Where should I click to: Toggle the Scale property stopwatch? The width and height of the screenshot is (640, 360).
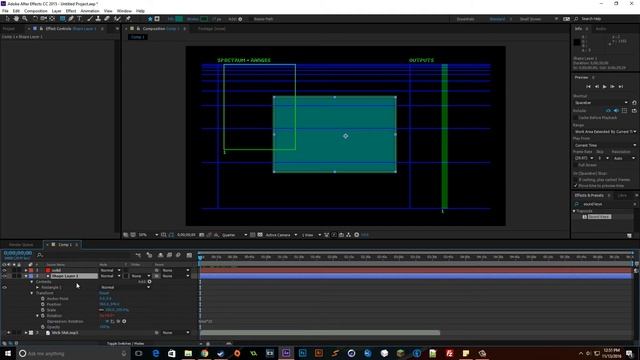pos(43,310)
